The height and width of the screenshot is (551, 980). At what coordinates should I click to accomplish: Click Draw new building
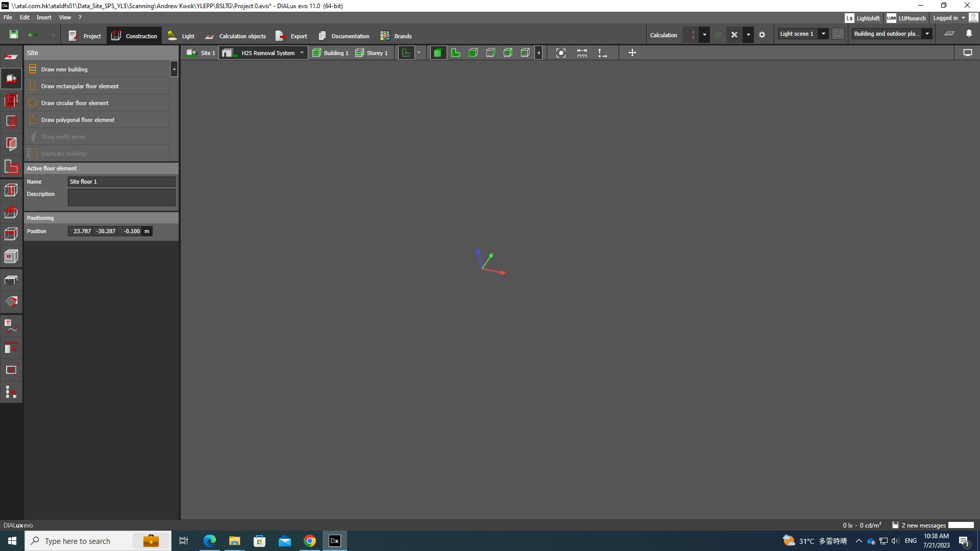coord(64,69)
